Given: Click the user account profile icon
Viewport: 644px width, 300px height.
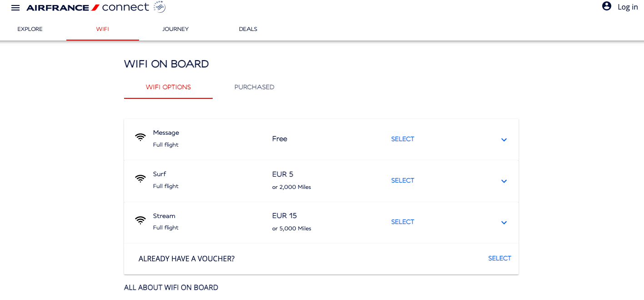Looking at the screenshot, I should pos(607,6).
